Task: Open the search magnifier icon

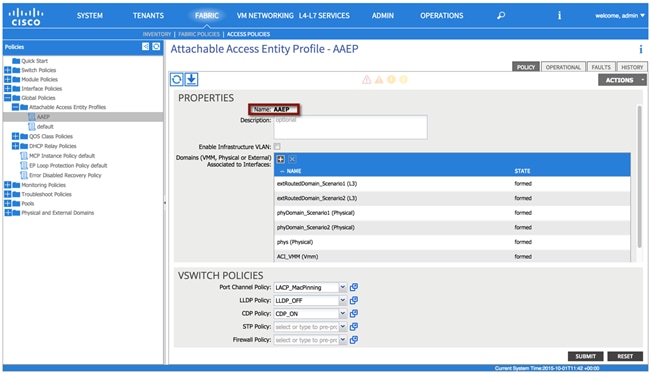Action: (x=501, y=15)
